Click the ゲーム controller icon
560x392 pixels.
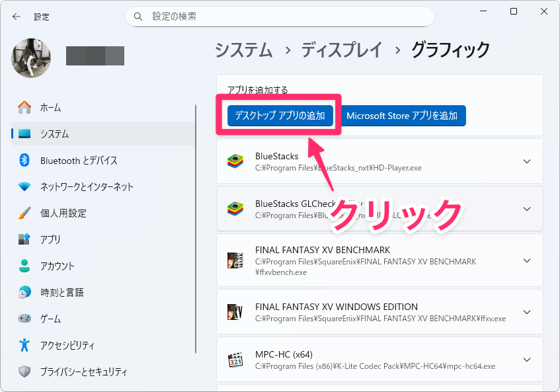coord(24,319)
